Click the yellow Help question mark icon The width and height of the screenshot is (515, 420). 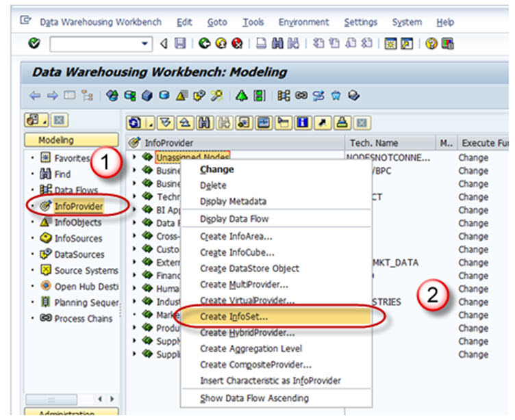432,44
